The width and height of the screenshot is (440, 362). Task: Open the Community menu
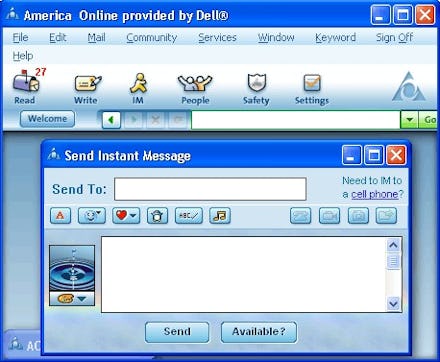coord(152,37)
